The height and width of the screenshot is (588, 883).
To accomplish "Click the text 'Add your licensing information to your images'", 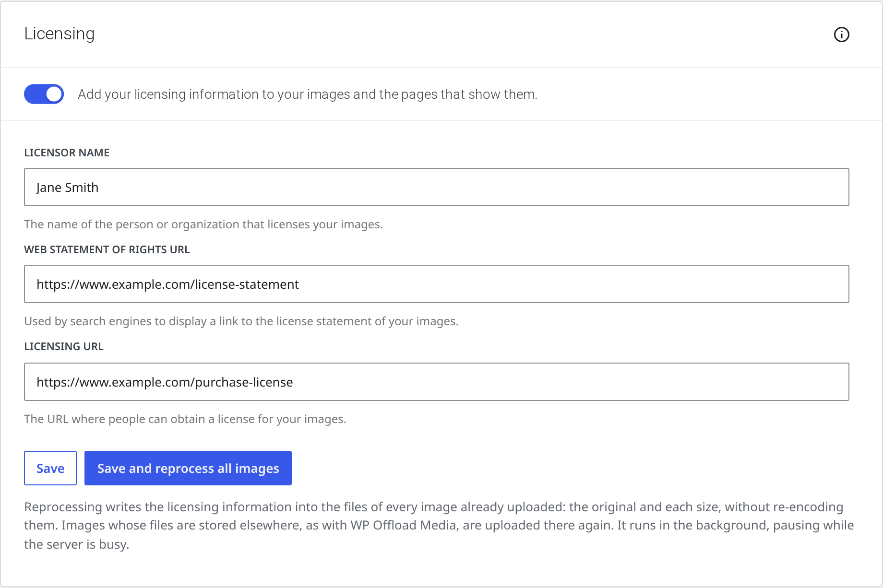I will [215, 94].
